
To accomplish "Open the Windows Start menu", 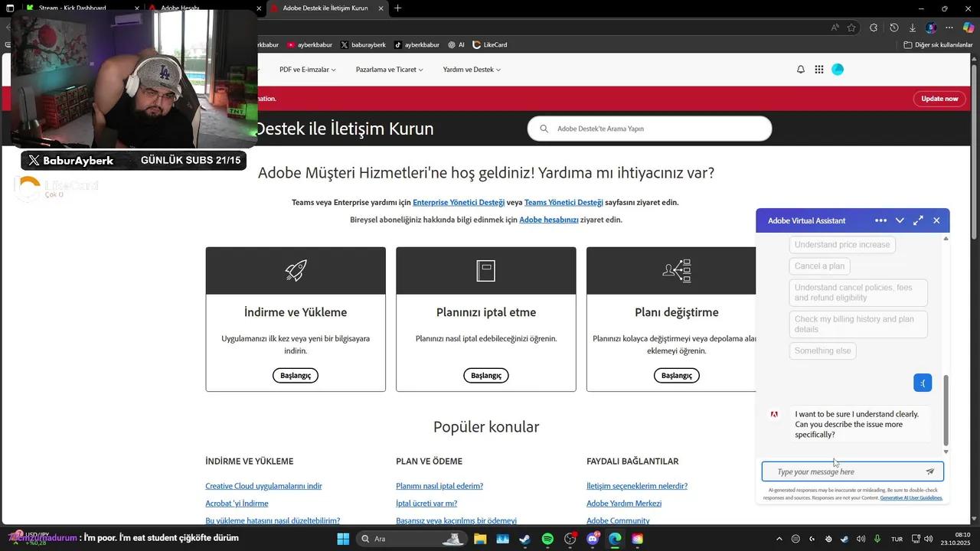I will 342,539.
